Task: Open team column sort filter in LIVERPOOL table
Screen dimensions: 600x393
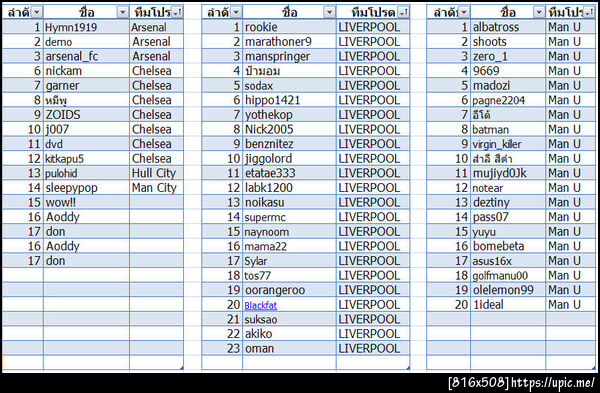Action: (x=403, y=13)
